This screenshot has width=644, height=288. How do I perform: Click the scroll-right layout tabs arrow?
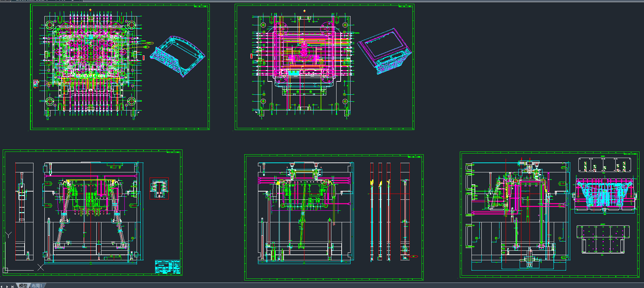[x=7, y=286]
